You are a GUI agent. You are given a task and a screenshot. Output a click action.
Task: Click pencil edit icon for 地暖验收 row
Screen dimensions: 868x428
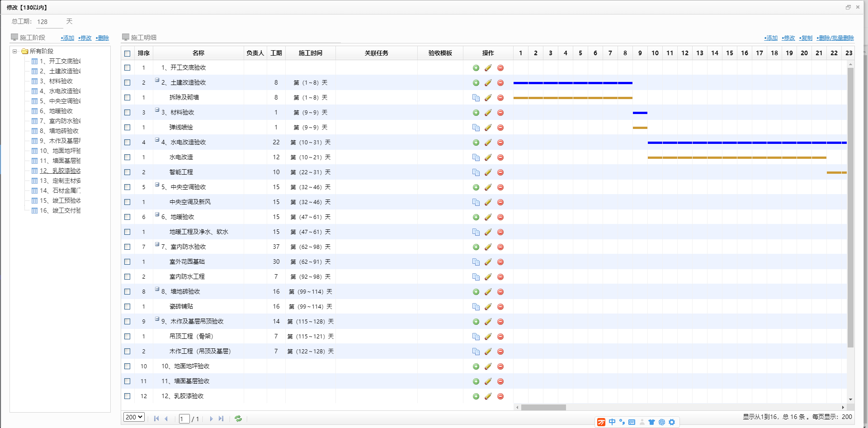(x=488, y=217)
